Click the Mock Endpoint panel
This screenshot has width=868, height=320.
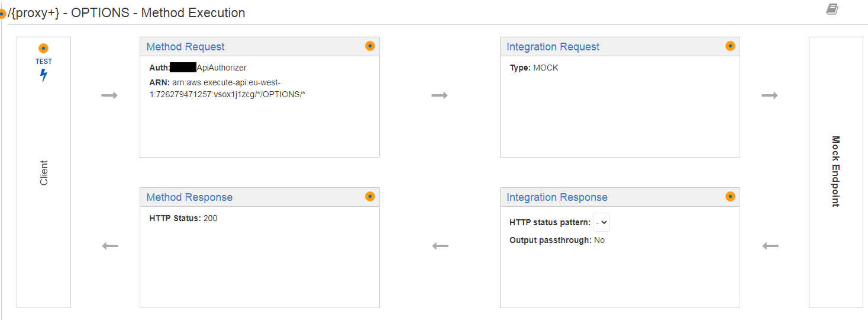[835, 172]
